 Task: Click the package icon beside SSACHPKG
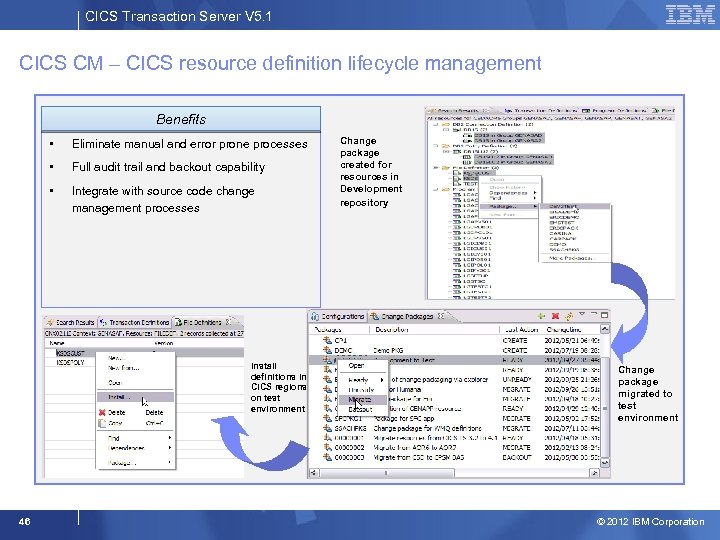(327, 428)
